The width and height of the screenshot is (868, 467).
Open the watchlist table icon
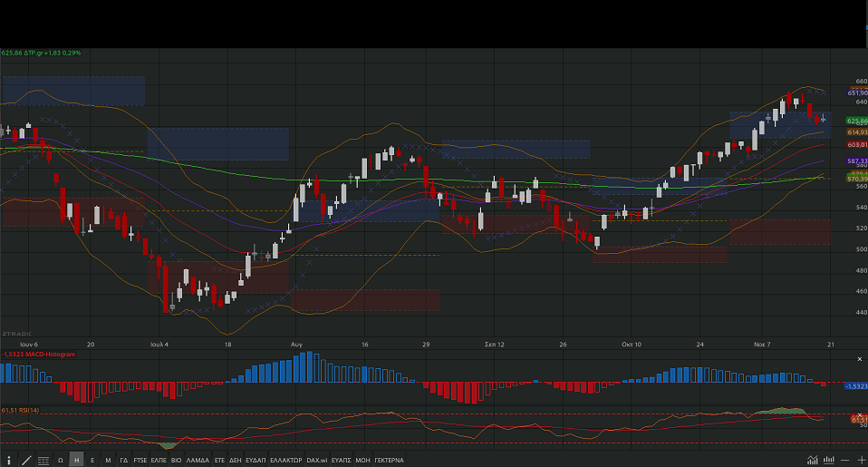pyautogui.click(x=43, y=461)
